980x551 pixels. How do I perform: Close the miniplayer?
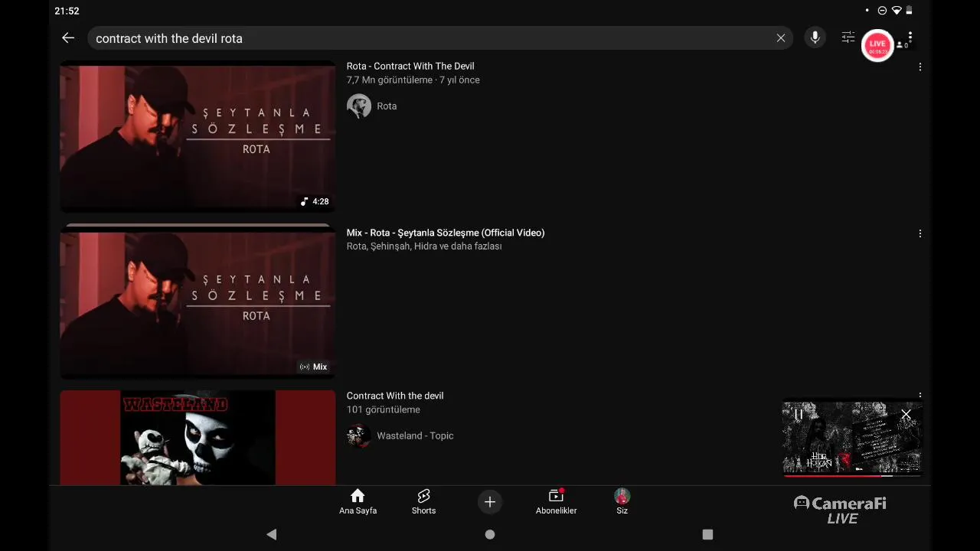pyautogui.click(x=906, y=415)
